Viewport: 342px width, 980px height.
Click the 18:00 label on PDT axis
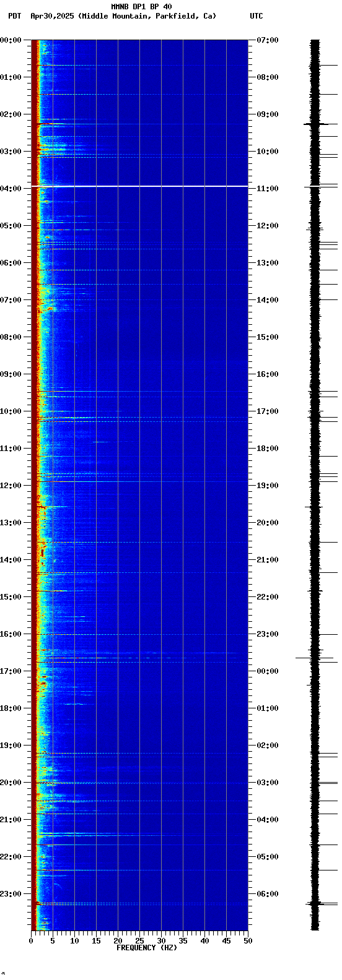coord(11,708)
